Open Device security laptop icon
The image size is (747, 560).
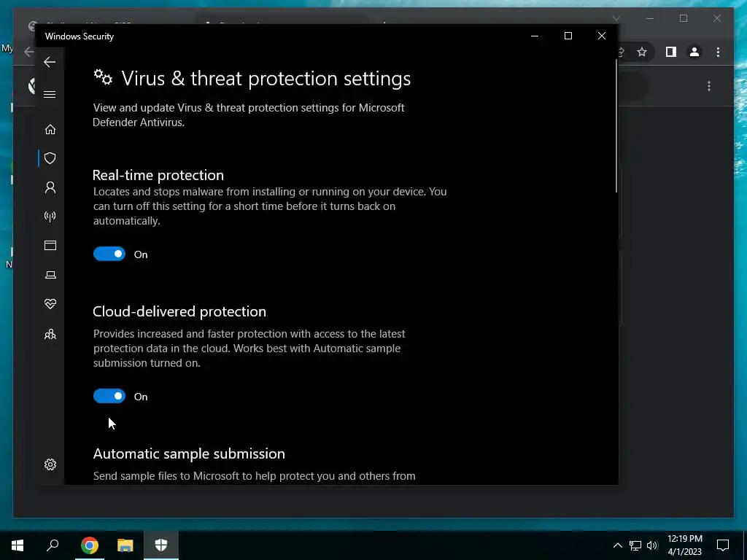[50, 275]
